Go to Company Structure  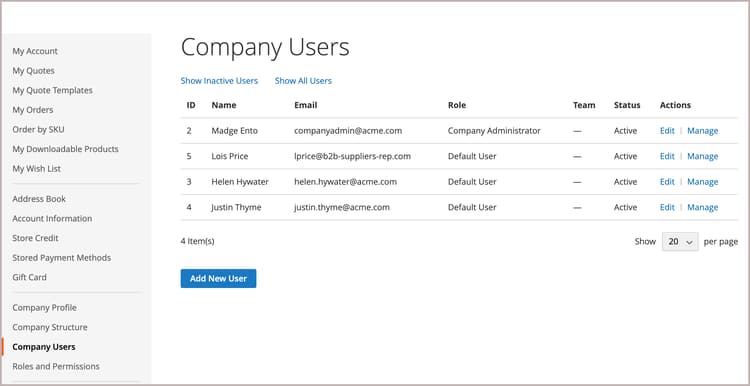pos(50,327)
